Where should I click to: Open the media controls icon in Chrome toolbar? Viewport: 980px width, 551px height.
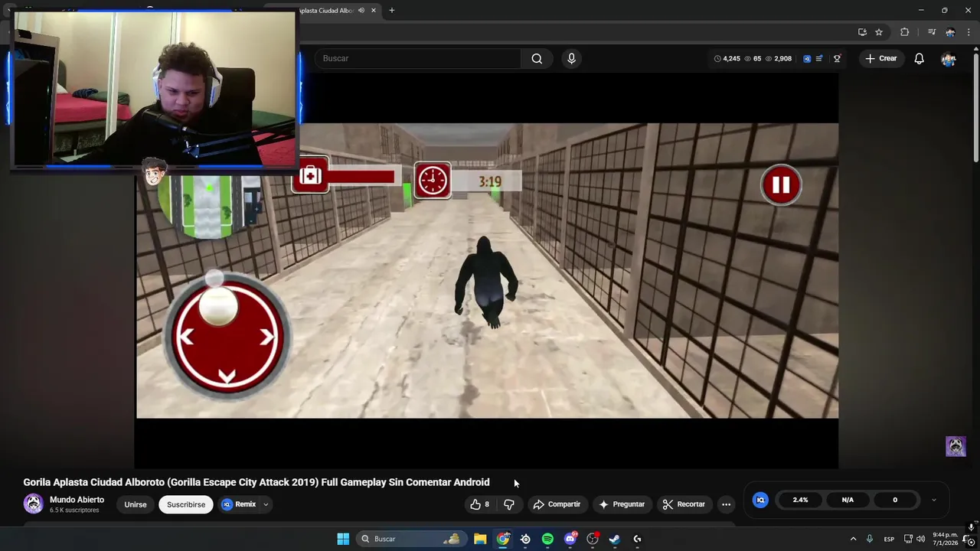[x=932, y=32]
